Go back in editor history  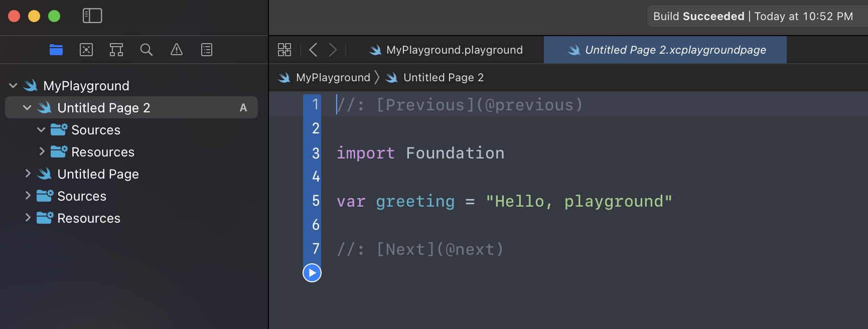pos(313,50)
